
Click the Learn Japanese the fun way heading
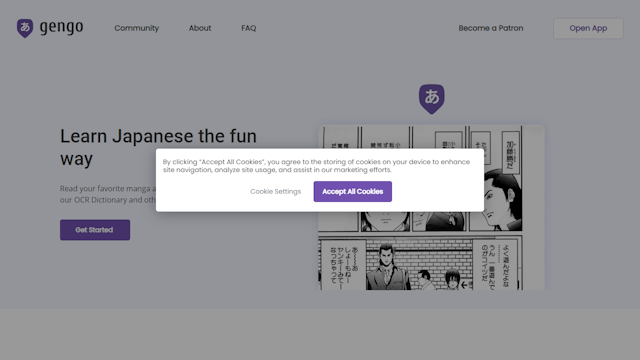pyautogui.click(x=158, y=147)
